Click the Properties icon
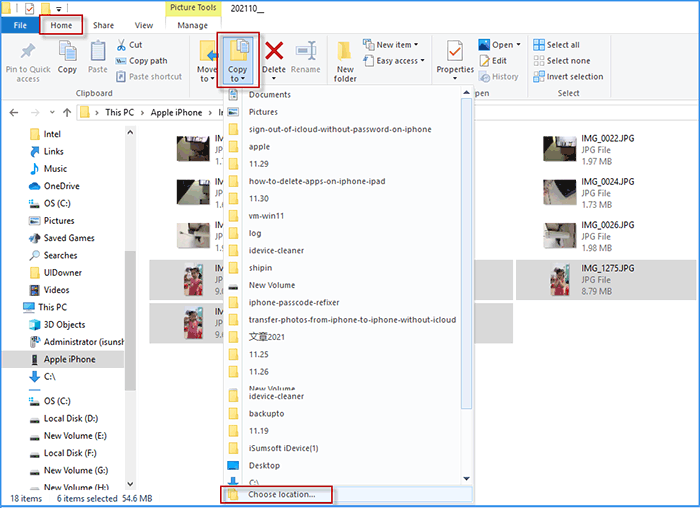Viewport: 700px width, 508px height. tap(455, 51)
